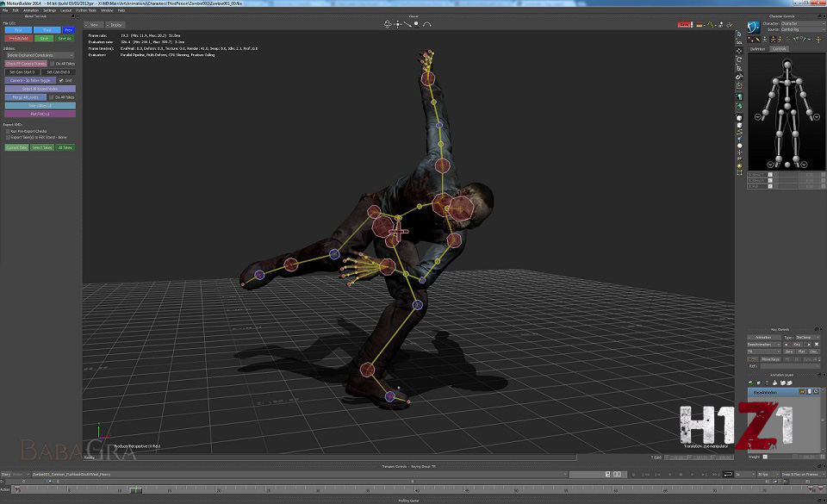Click the blue Prev button
Image resolution: width=827 pixels, height=504 pixels.
coord(69,30)
